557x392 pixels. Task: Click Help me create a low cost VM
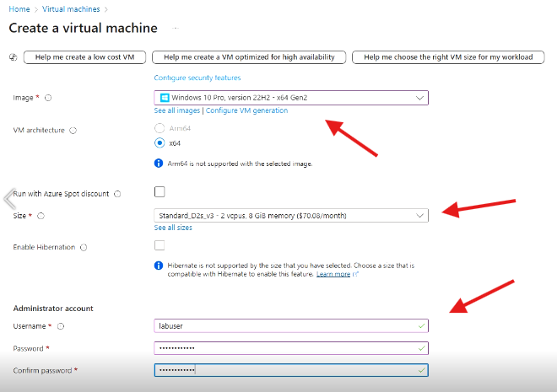tap(84, 57)
